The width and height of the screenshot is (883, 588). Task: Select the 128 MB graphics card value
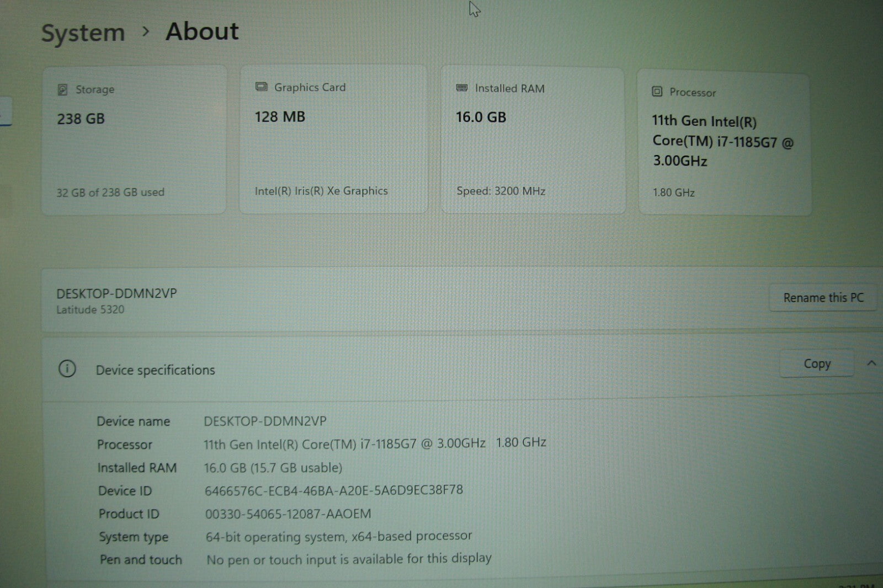(280, 117)
